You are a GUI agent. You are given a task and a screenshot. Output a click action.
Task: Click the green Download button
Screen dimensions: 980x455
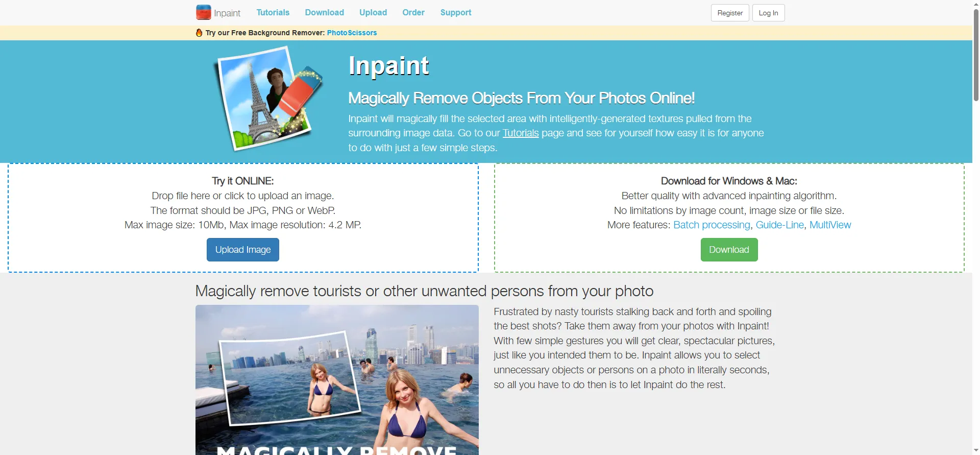point(729,250)
